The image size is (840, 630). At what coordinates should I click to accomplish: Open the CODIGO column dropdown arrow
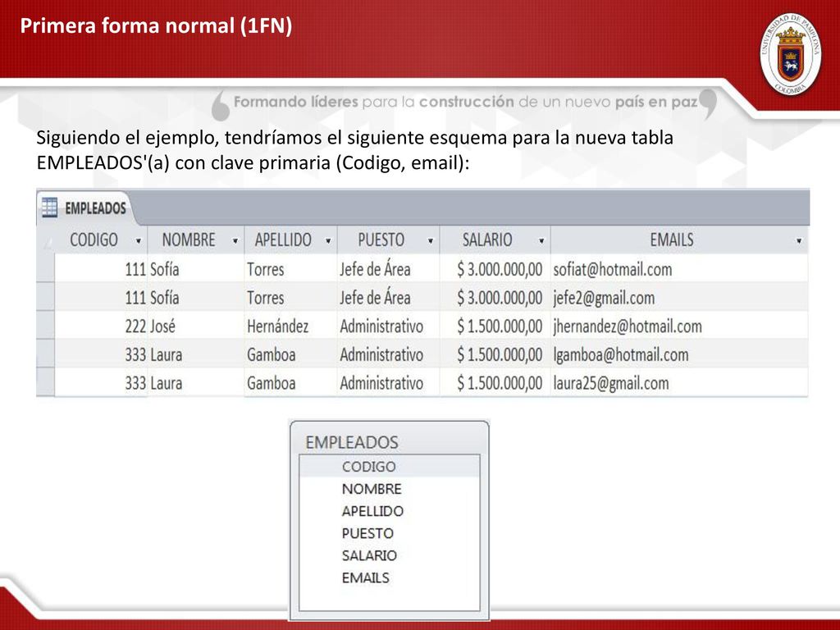(138, 241)
